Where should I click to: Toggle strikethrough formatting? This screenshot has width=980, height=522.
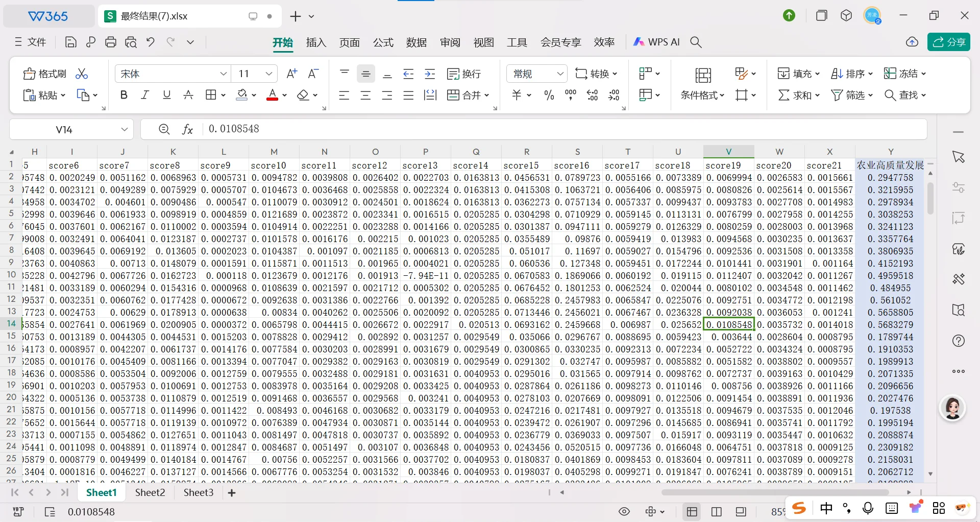[188, 95]
